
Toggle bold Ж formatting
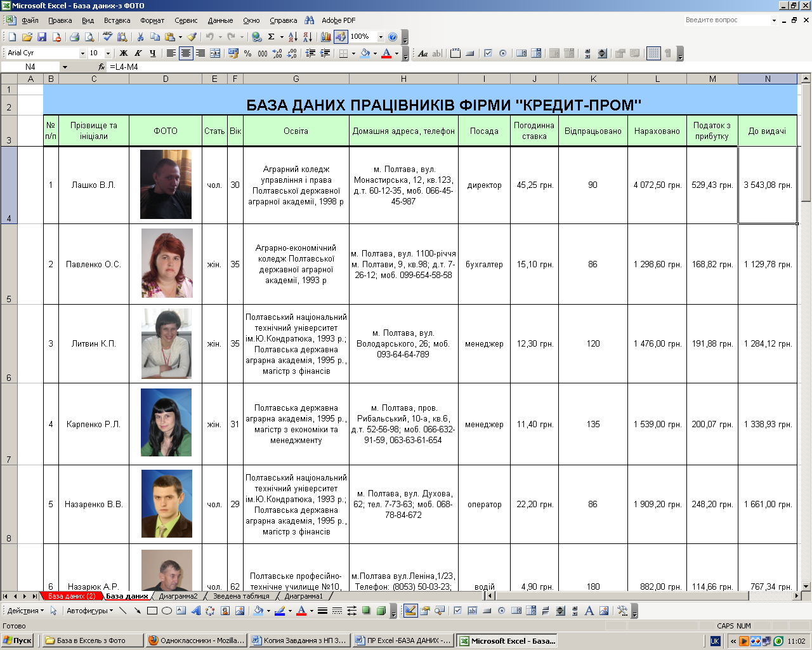[124, 53]
